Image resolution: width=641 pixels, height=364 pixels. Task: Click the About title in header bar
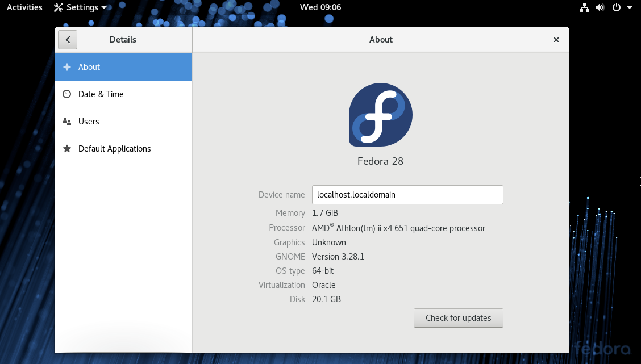381,40
